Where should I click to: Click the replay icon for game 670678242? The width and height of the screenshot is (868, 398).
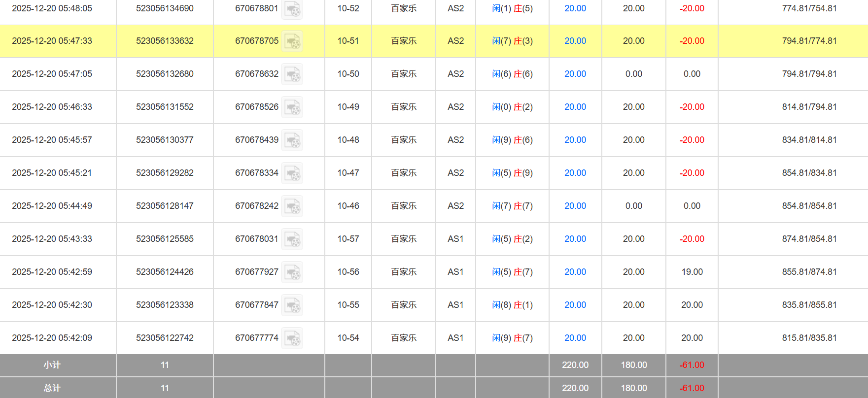(x=292, y=206)
